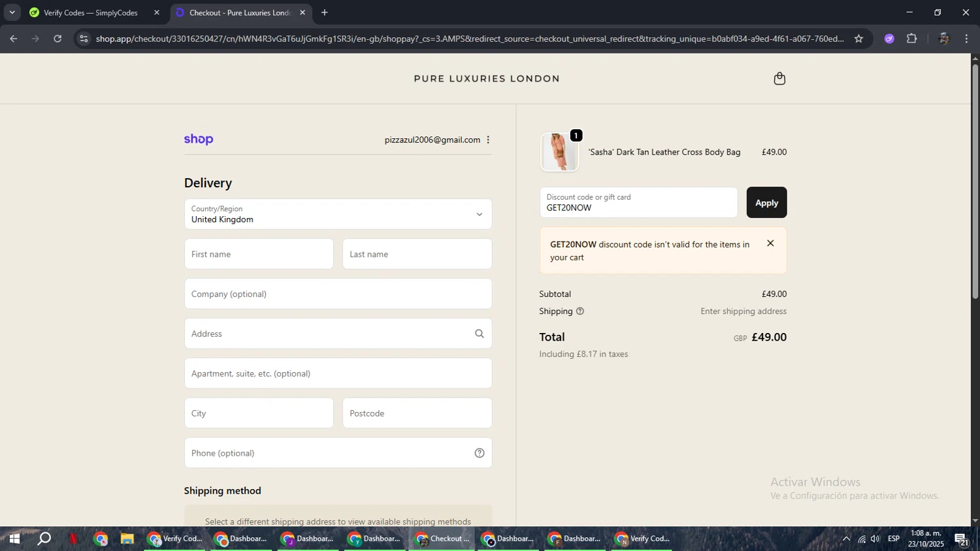Focus the First name field
This screenshot has height=551, width=980.
click(259, 254)
